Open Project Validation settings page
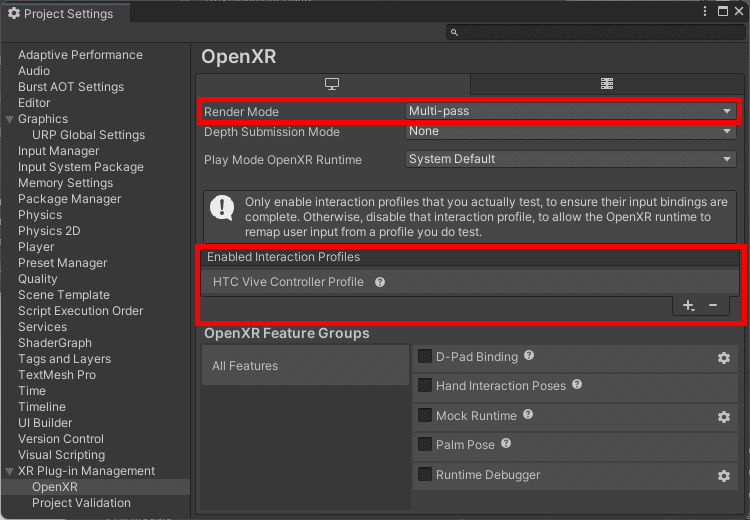 pyautogui.click(x=81, y=503)
